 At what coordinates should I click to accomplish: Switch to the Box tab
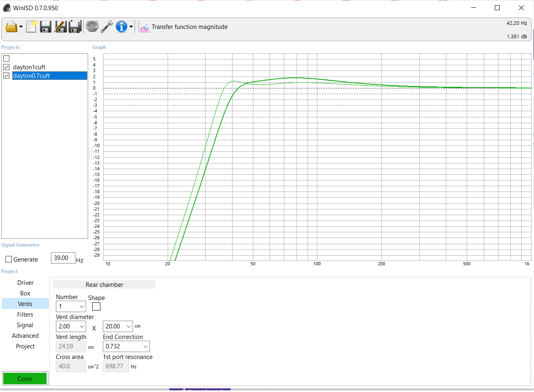coord(25,293)
